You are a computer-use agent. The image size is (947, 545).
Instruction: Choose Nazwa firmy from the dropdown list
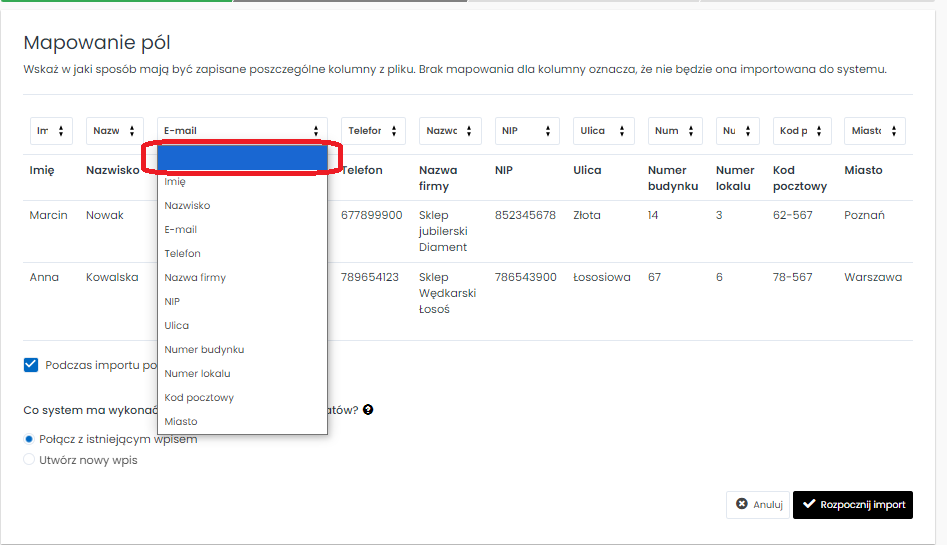[x=242, y=277]
